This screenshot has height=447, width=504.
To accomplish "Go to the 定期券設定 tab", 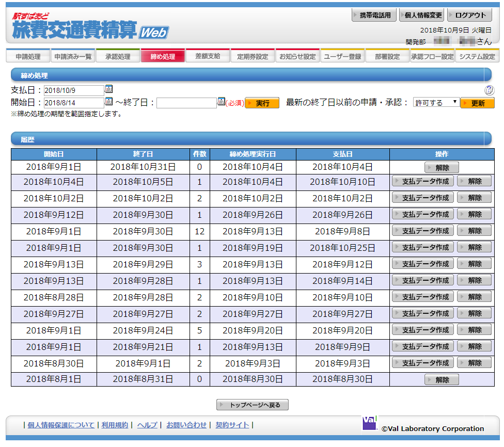I will [x=253, y=56].
